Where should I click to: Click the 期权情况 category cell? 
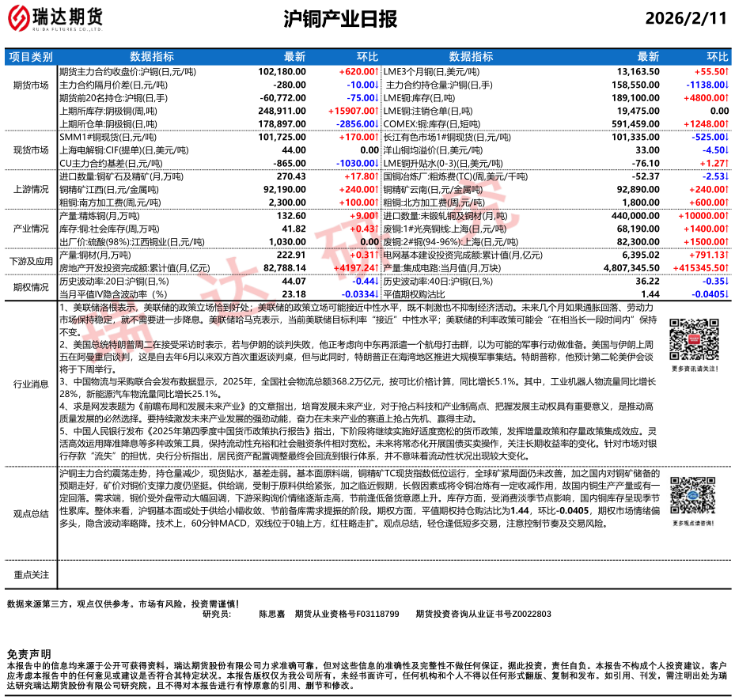31,287
